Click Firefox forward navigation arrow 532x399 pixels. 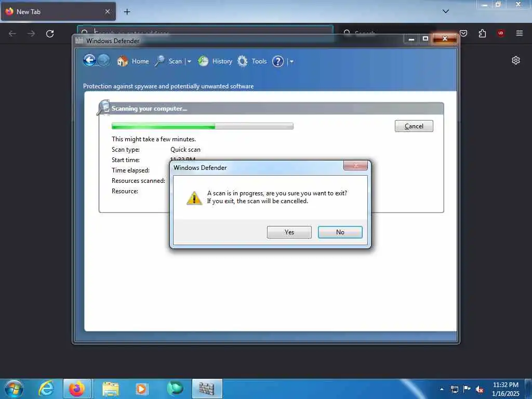tap(31, 33)
